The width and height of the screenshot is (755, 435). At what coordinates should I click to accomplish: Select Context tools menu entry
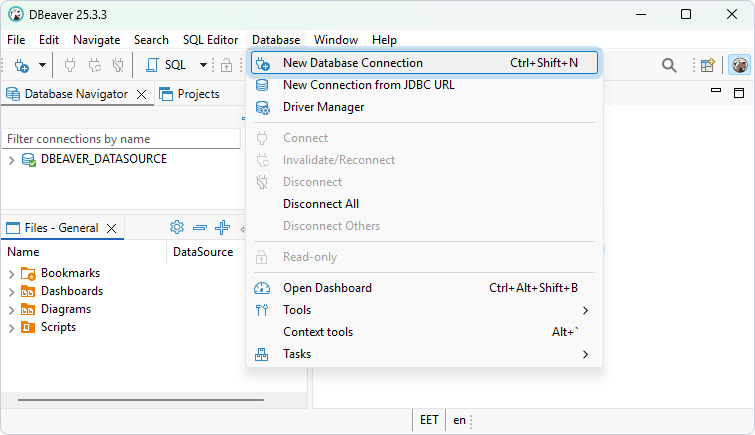pos(424,332)
